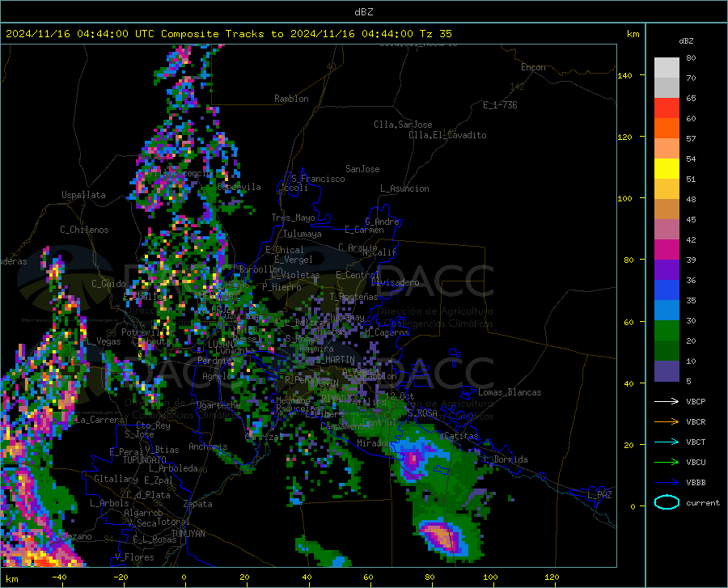
Task: Click the 'Capdevila' map label
Action: (x=239, y=187)
